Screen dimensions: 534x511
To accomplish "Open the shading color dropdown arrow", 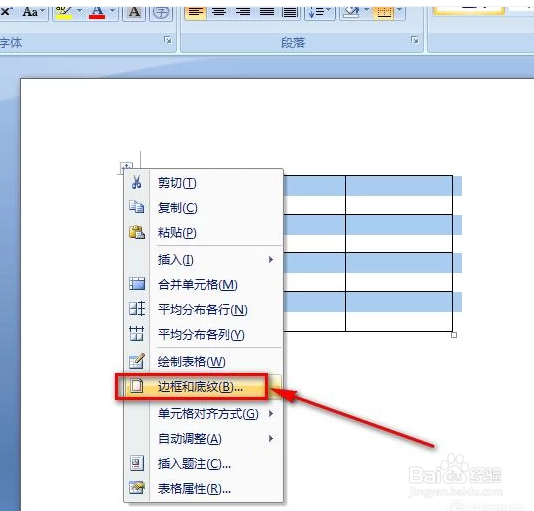I will pyautogui.click(x=367, y=11).
